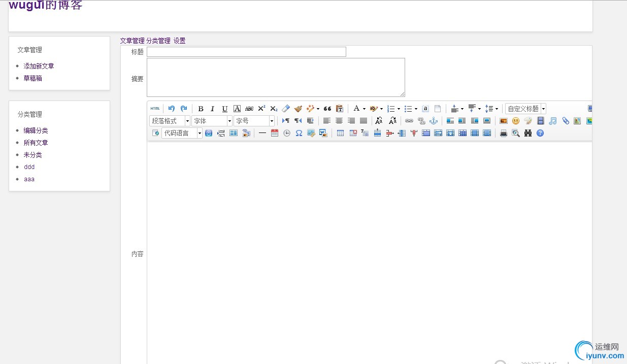Image resolution: width=627 pixels, height=364 pixels.
Task: Click paste as plain text icon
Action: point(340,109)
